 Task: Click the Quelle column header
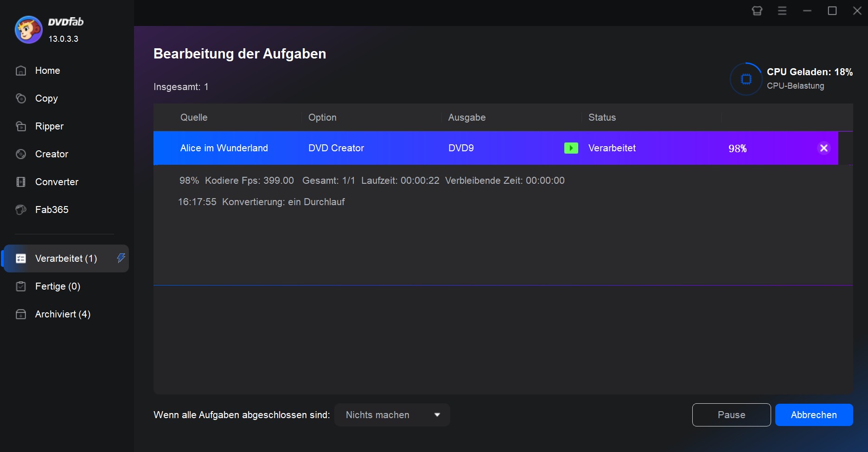pos(194,117)
